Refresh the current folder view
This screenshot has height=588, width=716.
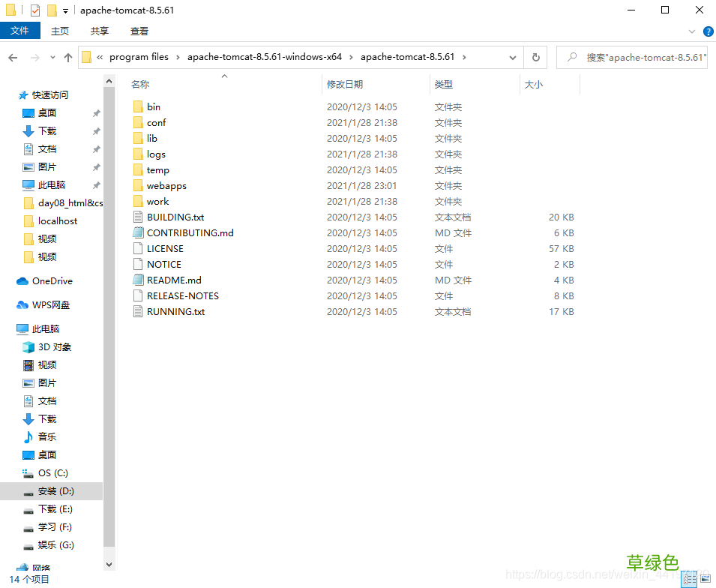(535, 58)
